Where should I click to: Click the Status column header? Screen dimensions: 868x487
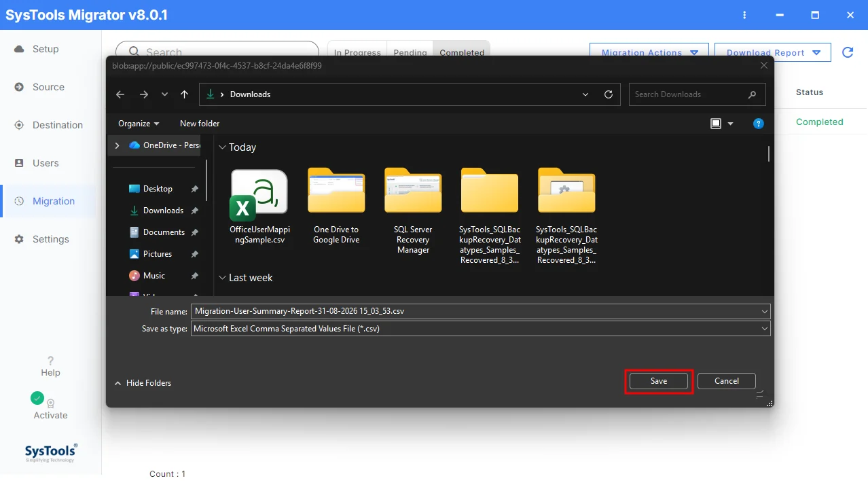click(x=810, y=92)
